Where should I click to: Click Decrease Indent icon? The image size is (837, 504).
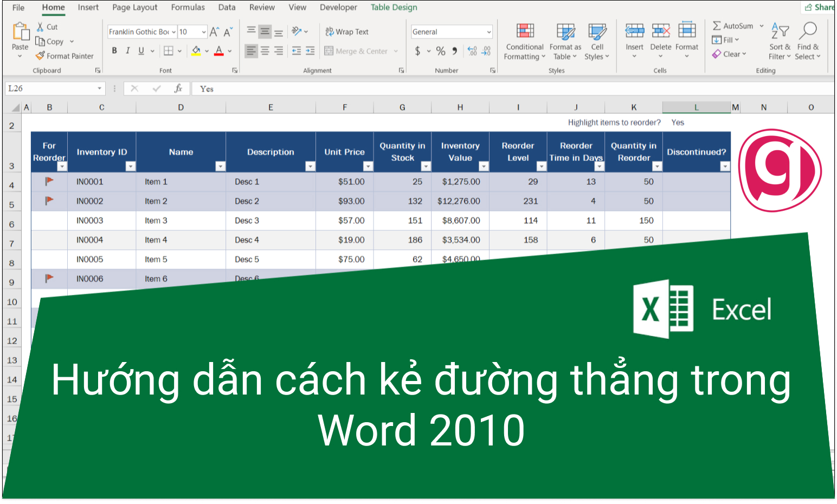297,51
